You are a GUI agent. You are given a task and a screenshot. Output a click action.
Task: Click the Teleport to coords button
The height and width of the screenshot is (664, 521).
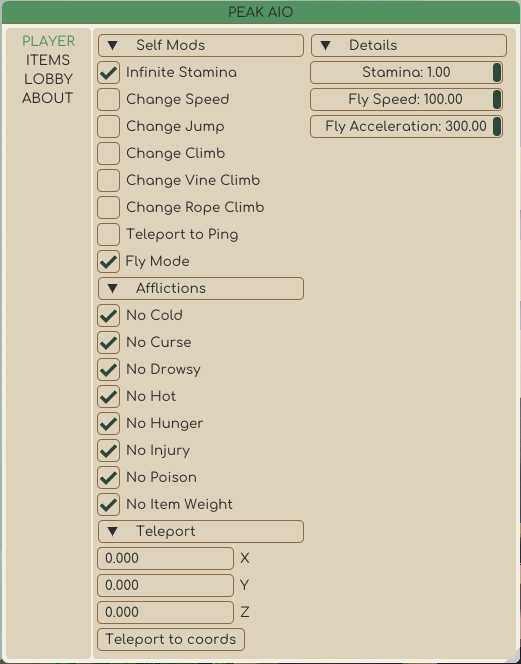coord(171,639)
